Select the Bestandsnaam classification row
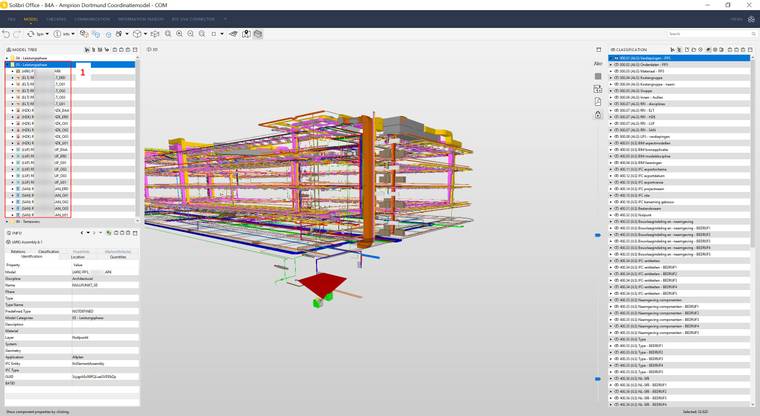This screenshot has width=760, height=416. point(680,208)
